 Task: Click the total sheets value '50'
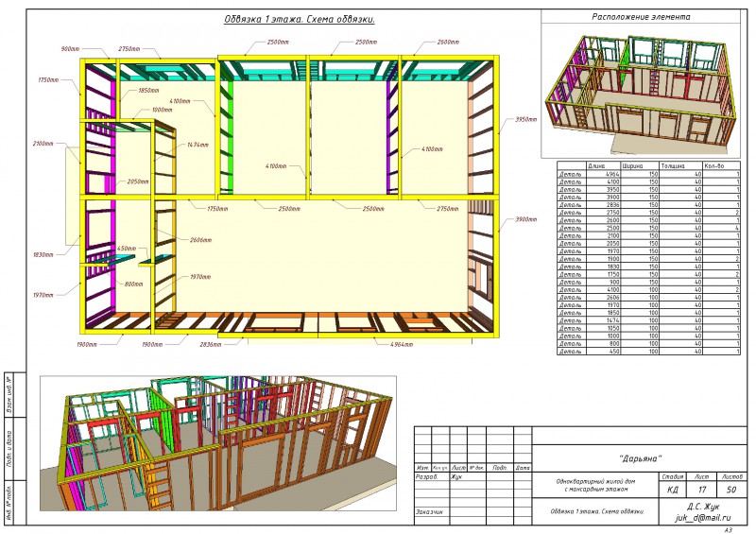click(731, 490)
